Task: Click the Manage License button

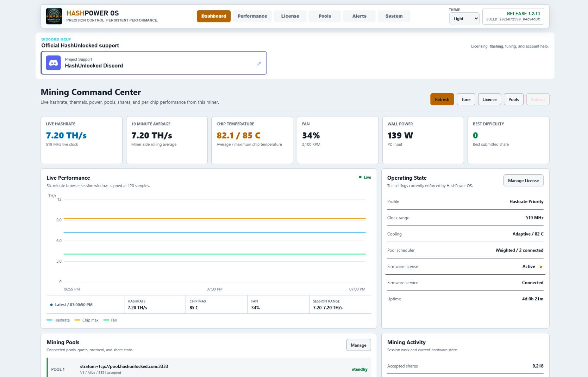Action: (x=523, y=180)
